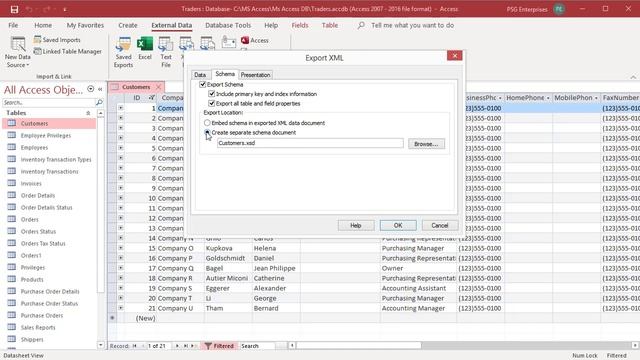Viewport: 640px width, 360px height.
Task: Open Products table in navigation pane
Action: [32, 279]
